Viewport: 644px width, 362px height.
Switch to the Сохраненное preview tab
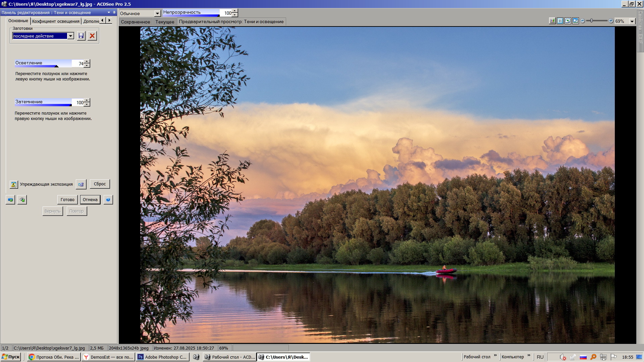(x=136, y=22)
